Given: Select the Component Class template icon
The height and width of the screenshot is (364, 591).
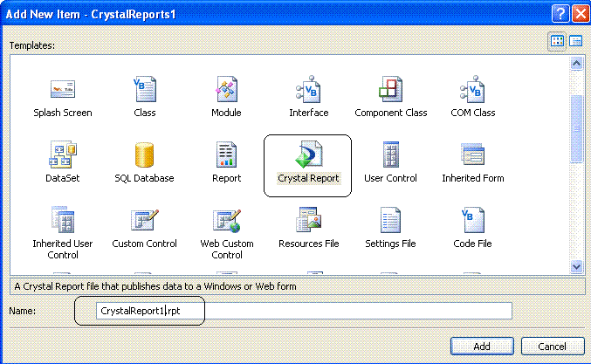Looking at the screenshot, I should tap(390, 89).
